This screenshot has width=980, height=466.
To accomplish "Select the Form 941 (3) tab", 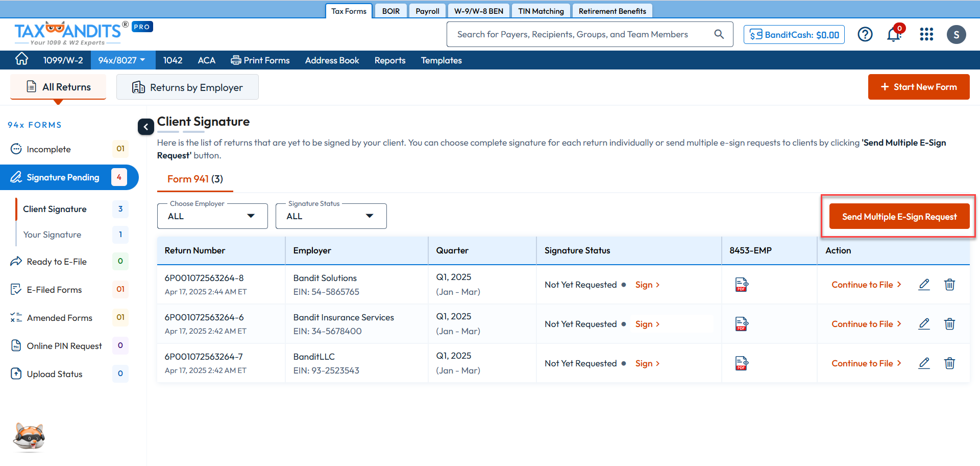I will (195, 179).
